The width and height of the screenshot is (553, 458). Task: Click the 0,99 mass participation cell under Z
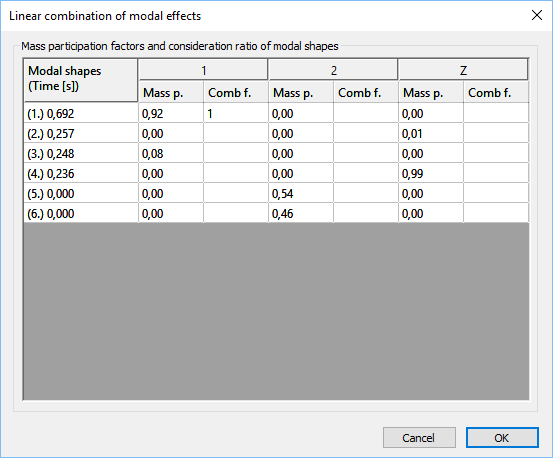[x=431, y=173]
